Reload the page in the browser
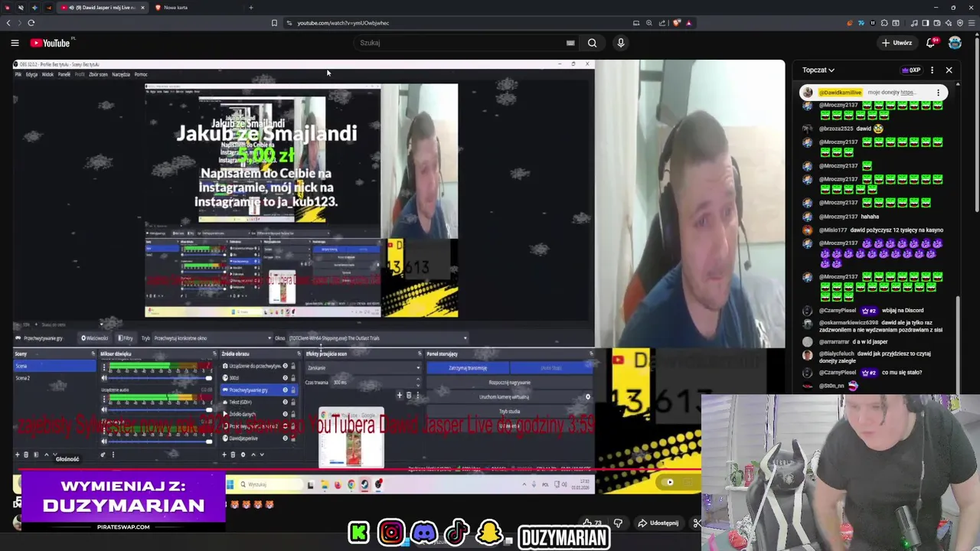980x551 pixels. [x=31, y=23]
